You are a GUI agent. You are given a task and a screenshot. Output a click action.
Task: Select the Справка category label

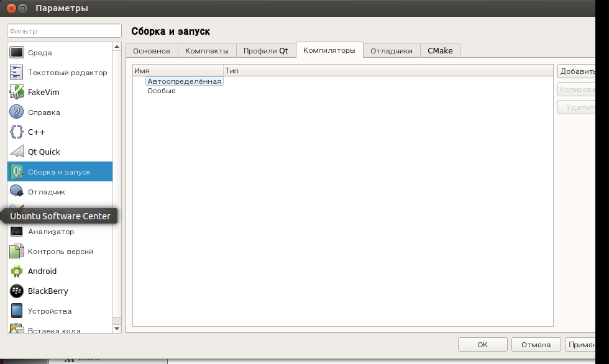[x=44, y=112]
